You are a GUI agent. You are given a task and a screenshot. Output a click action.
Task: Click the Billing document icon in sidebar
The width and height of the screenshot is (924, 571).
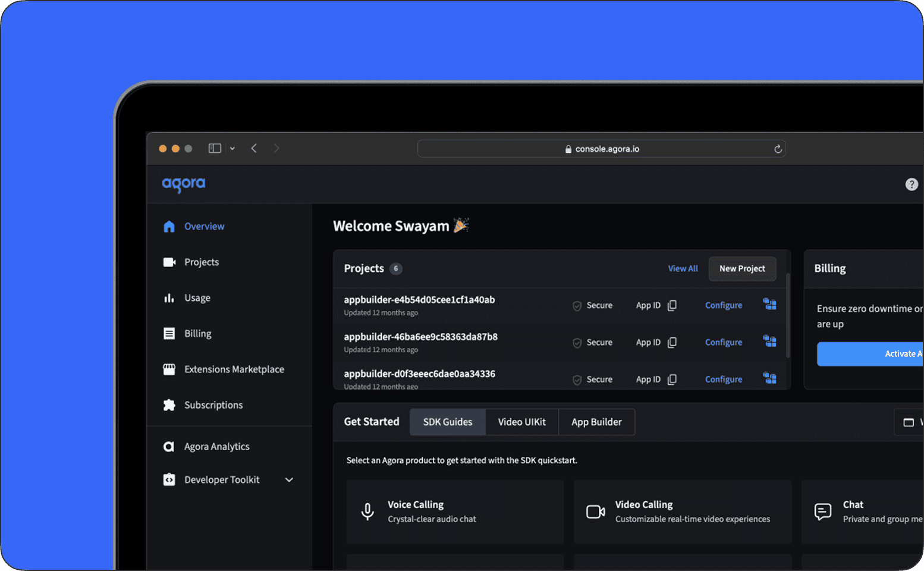[169, 334]
